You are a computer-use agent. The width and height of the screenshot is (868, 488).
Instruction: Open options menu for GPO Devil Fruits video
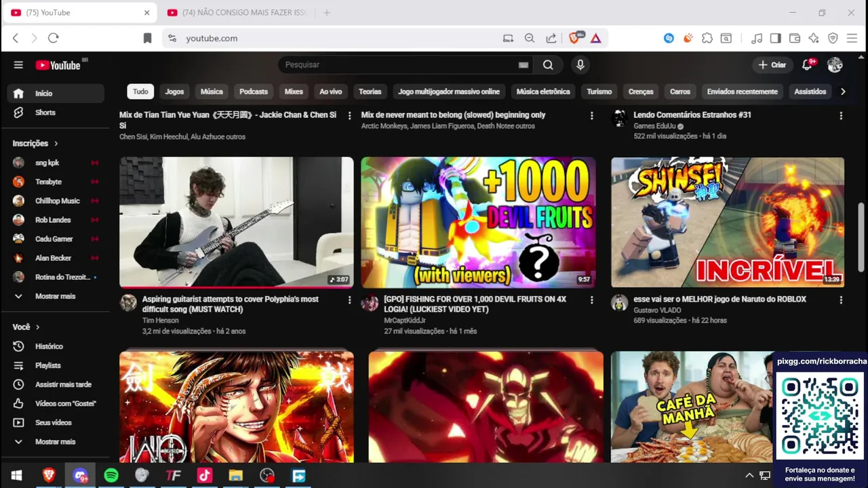pos(592,300)
